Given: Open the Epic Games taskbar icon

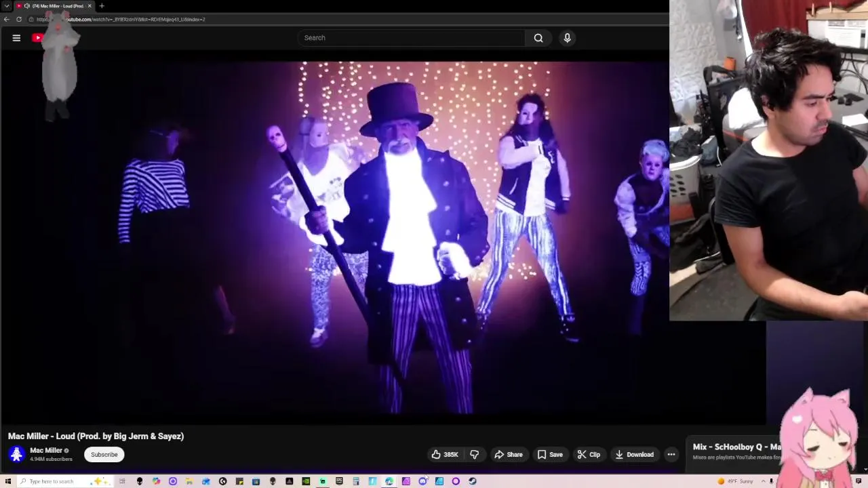Looking at the screenshot, I should tap(339, 481).
